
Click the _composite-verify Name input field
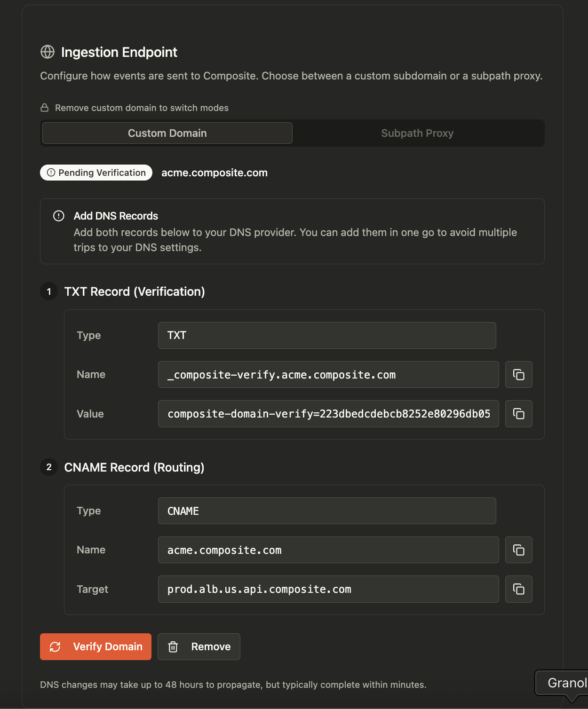[x=328, y=375]
